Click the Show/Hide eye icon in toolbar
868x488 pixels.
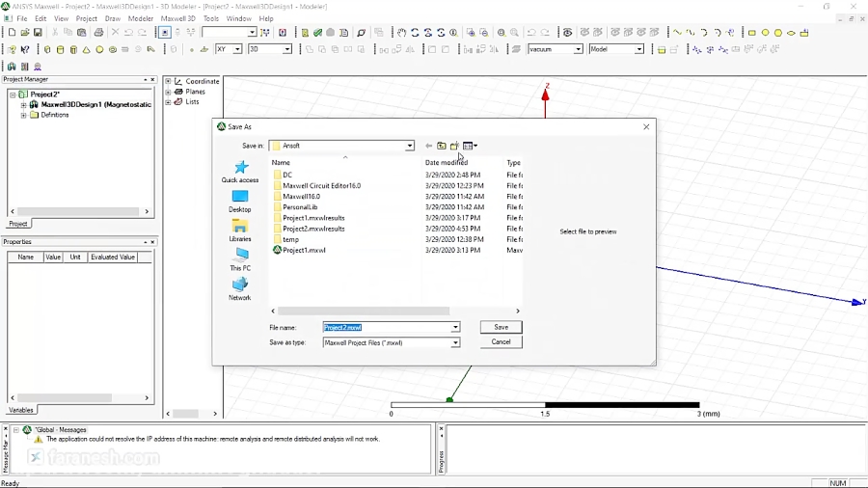[567, 33]
